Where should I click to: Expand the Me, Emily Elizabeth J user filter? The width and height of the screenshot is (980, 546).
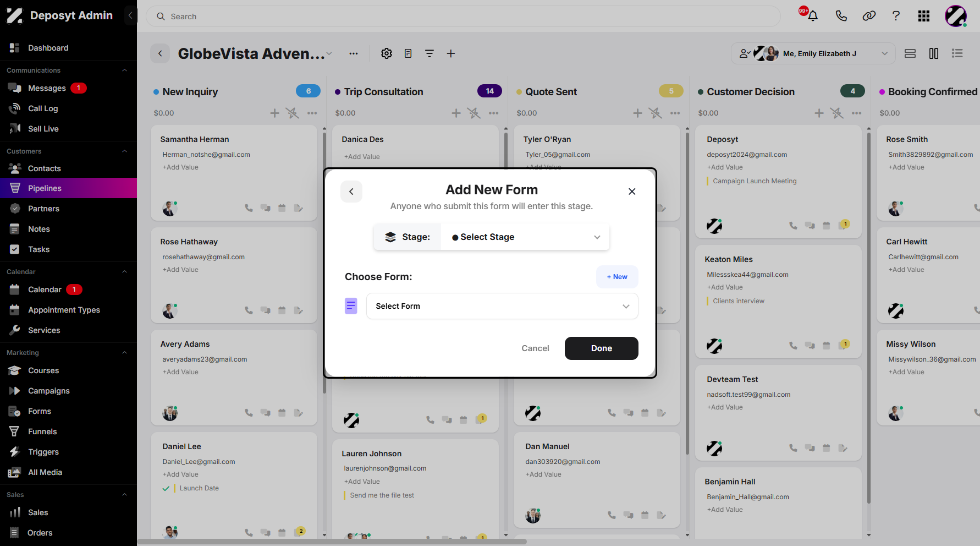pyautogui.click(x=813, y=53)
